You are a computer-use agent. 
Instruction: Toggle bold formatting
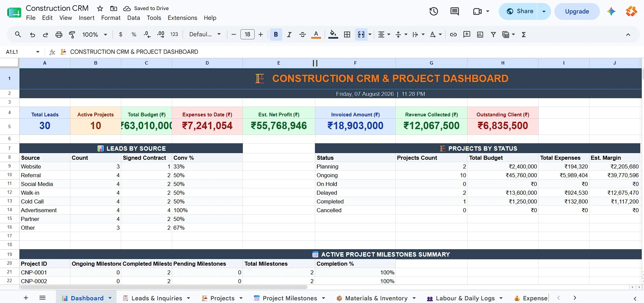coord(276,34)
